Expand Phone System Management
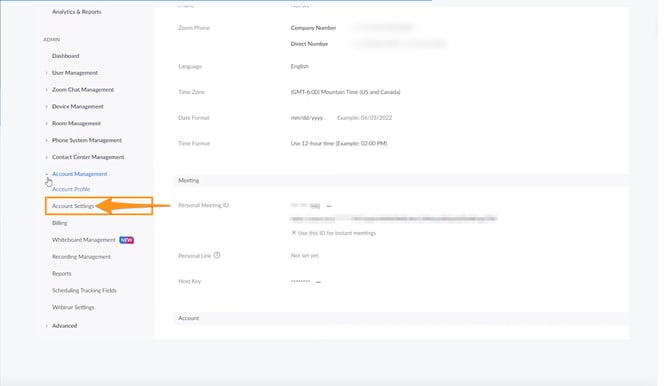Screen dimensions: 670x386 coord(87,140)
